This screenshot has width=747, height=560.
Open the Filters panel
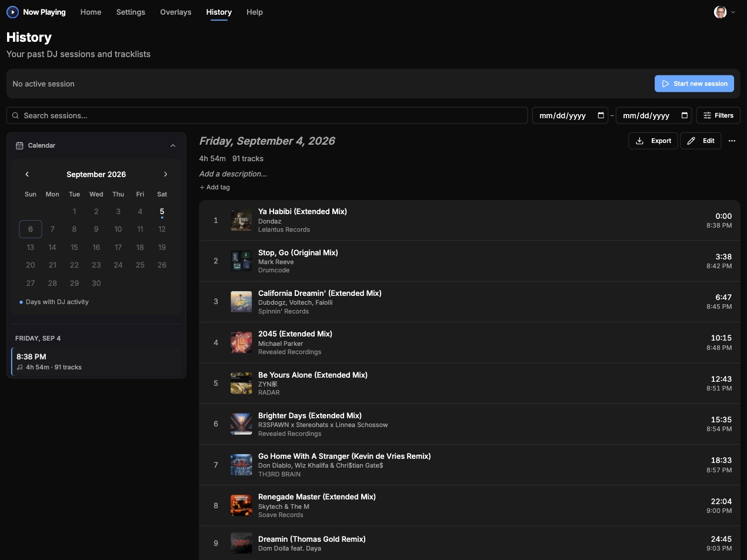(718, 115)
